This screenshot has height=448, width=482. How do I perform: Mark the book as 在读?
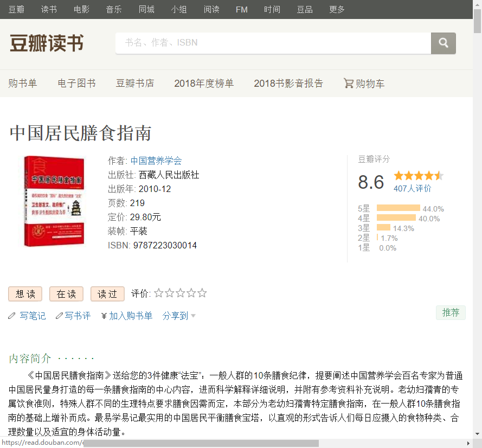pyautogui.click(x=66, y=294)
